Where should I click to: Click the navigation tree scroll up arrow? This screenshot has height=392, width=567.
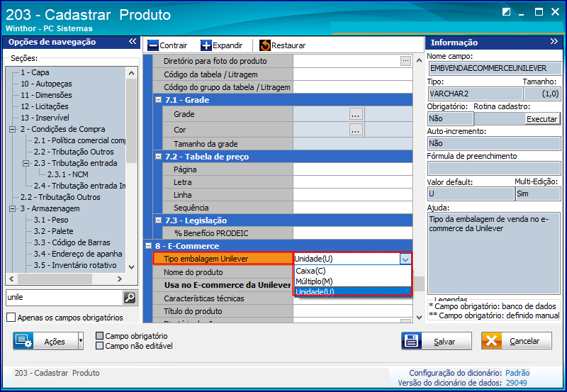pyautogui.click(x=131, y=73)
